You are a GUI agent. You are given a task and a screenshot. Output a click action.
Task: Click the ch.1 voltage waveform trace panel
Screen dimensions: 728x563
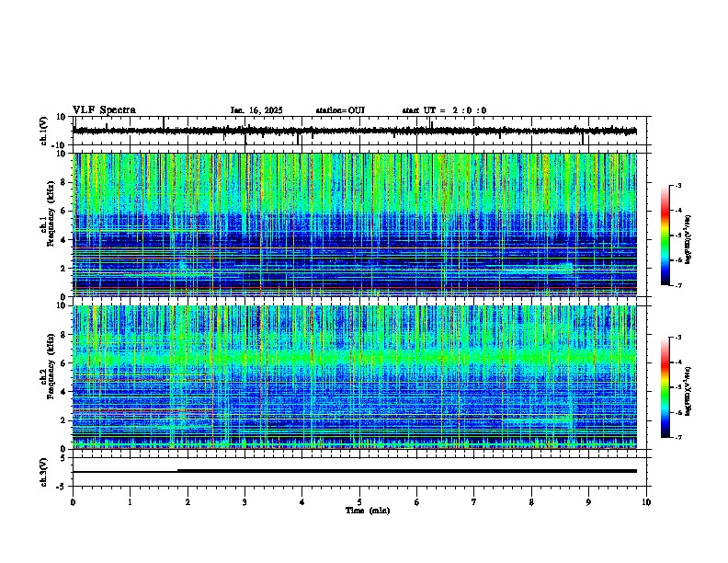(x=359, y=131)
